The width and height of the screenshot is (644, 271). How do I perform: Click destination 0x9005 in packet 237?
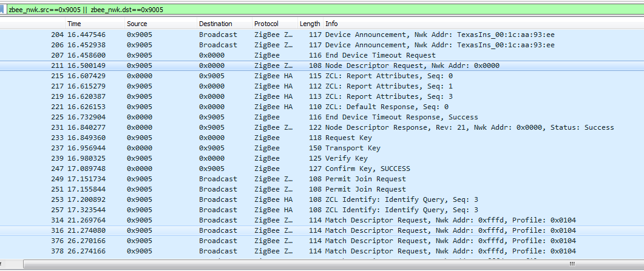(212, 148)
